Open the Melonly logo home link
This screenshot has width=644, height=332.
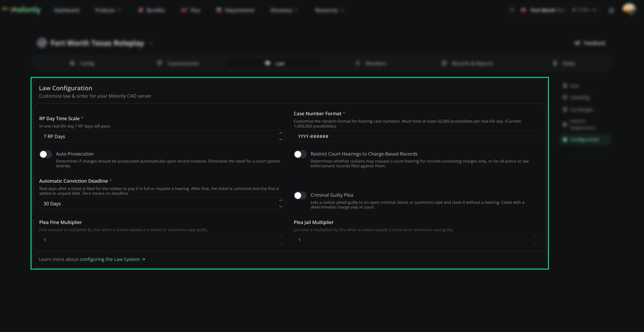(21, 10)
